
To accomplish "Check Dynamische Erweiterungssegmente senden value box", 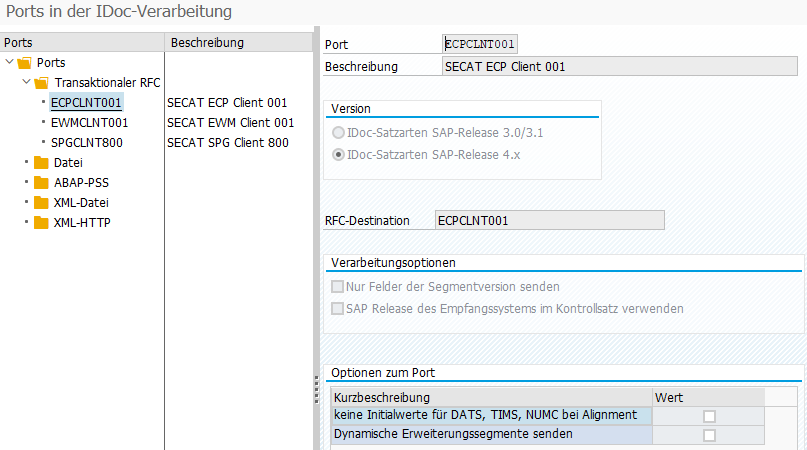I will pos(709,435).
